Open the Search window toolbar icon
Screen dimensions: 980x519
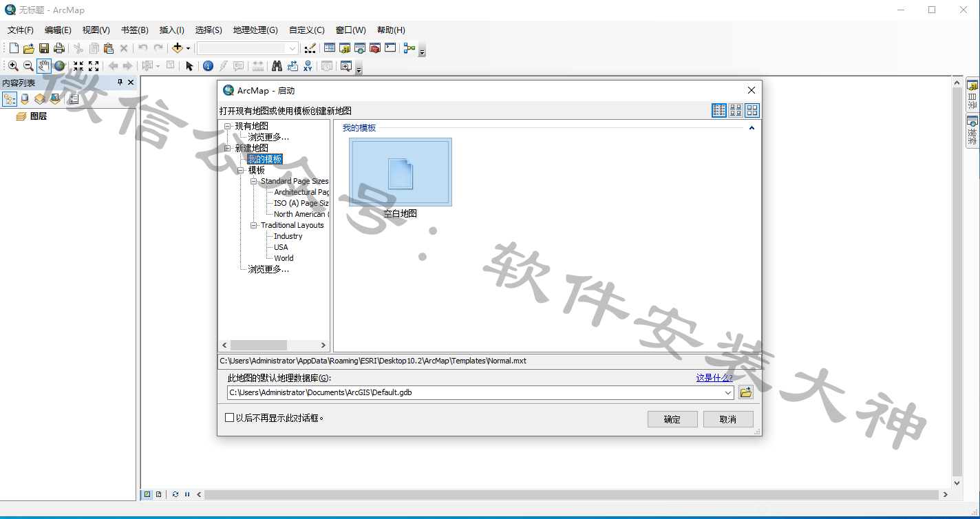pos(360,48)
